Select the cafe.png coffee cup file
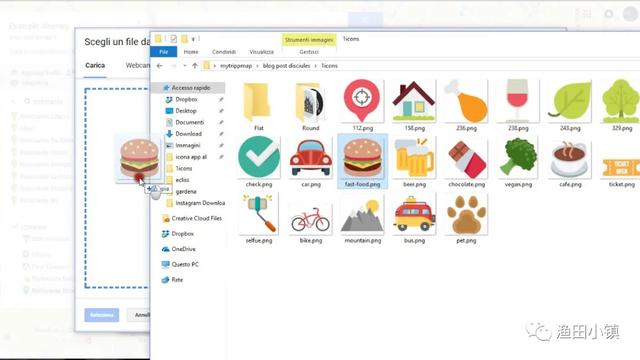The image size is (640, 360). click(x=570, y=162)
